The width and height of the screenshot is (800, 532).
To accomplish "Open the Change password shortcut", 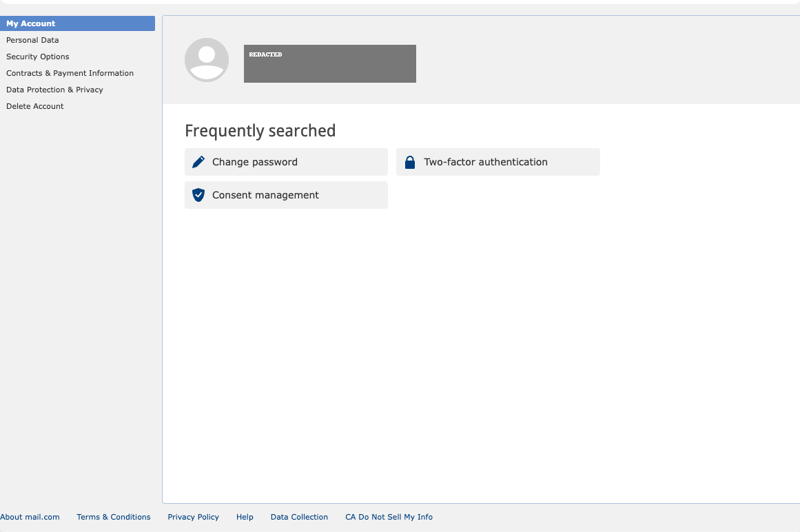I will click(286, 162).
